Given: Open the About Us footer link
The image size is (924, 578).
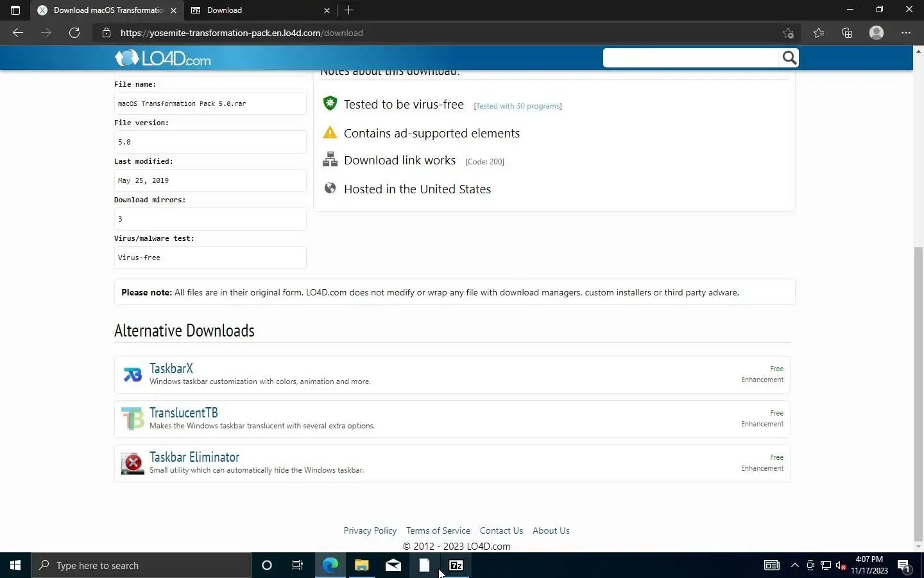Looking at the screenshot, I should tap(551, 530).
